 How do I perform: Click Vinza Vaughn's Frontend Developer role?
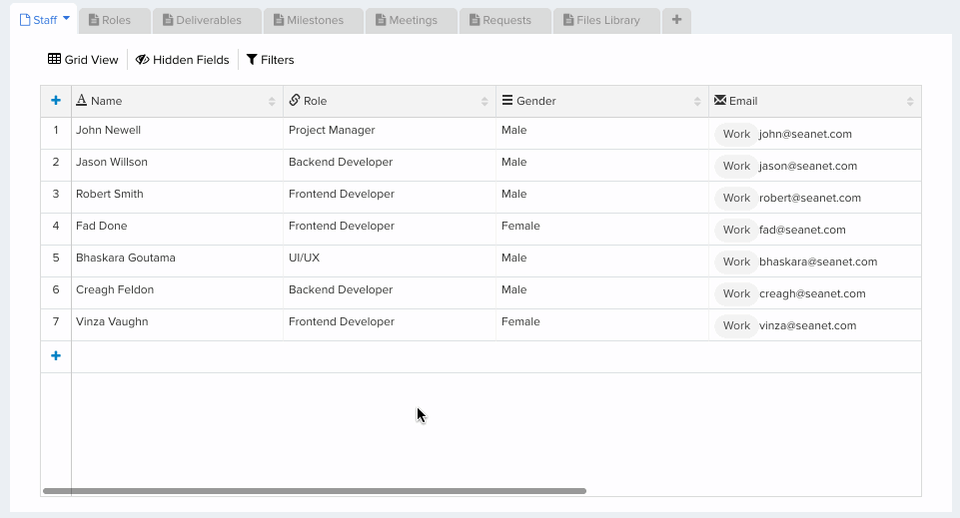pyautogui.click(x=389, y=325)
